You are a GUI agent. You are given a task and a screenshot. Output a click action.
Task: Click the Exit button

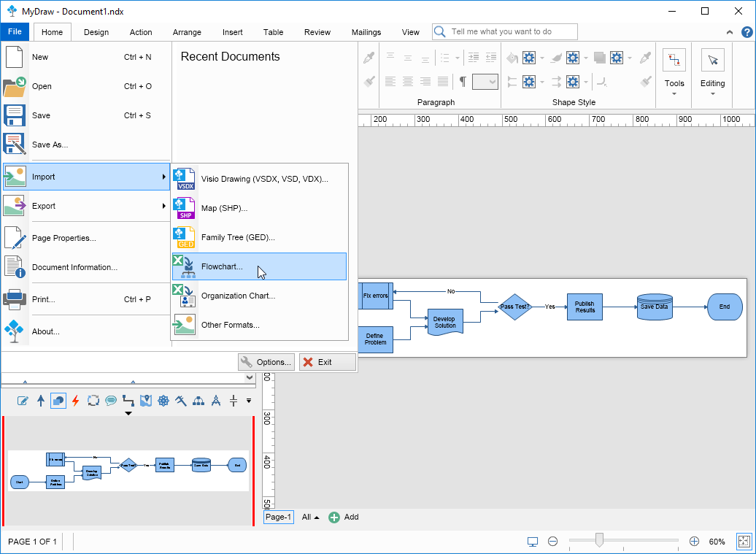[x=328, y=362]
